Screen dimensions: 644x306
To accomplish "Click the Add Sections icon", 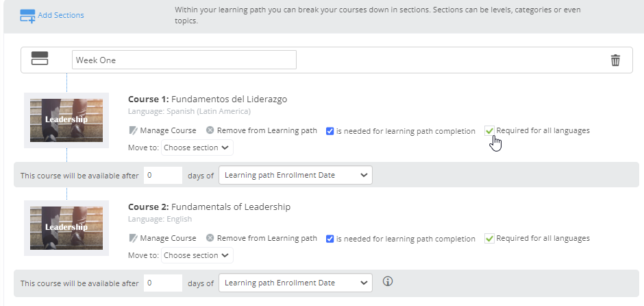I will click(x=27, y=16).
